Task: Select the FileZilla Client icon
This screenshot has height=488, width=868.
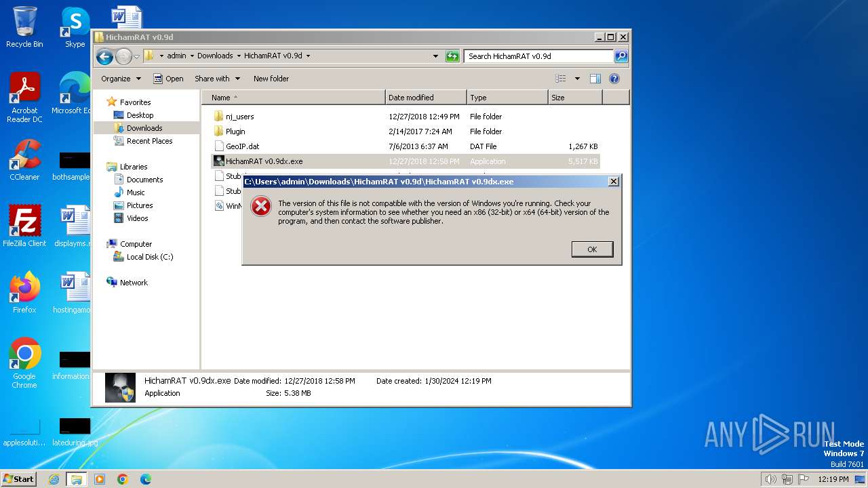Action: (x=24, y=226)
